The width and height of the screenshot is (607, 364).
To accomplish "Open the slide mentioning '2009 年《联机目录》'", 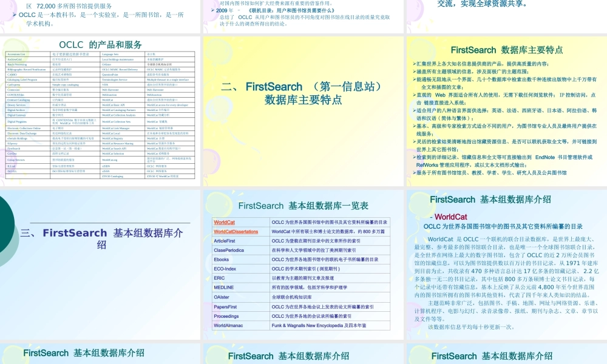I will [x=303, y=16].
